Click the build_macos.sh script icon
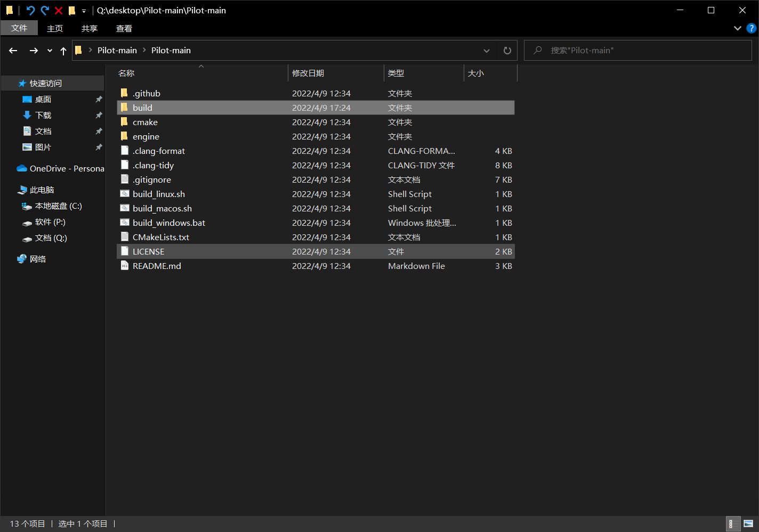Screen dimensions: 759x532 (x=125, y=208)
